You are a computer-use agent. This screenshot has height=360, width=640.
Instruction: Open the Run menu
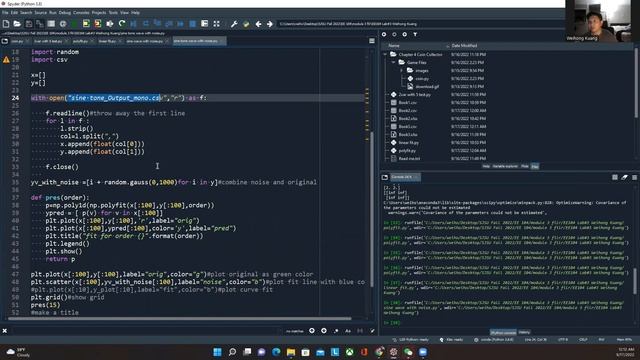point(53,13)
